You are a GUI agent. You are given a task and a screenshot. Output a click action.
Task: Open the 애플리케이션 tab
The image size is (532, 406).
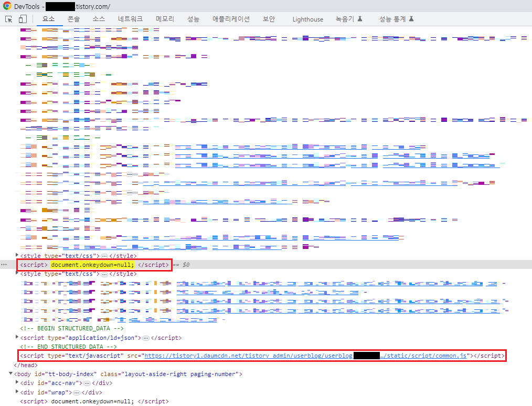(x=231, y=19)
